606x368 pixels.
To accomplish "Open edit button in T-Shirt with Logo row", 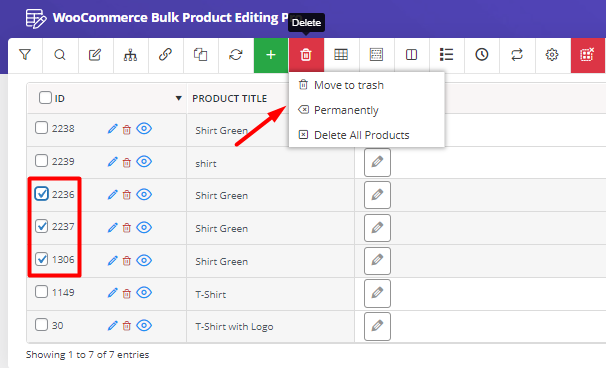I will pyautogui.click(x=377, y=327).
